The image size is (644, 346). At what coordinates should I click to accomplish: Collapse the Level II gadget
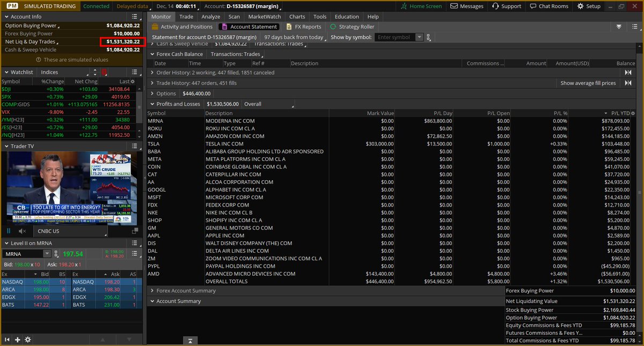tap(6, 244)
